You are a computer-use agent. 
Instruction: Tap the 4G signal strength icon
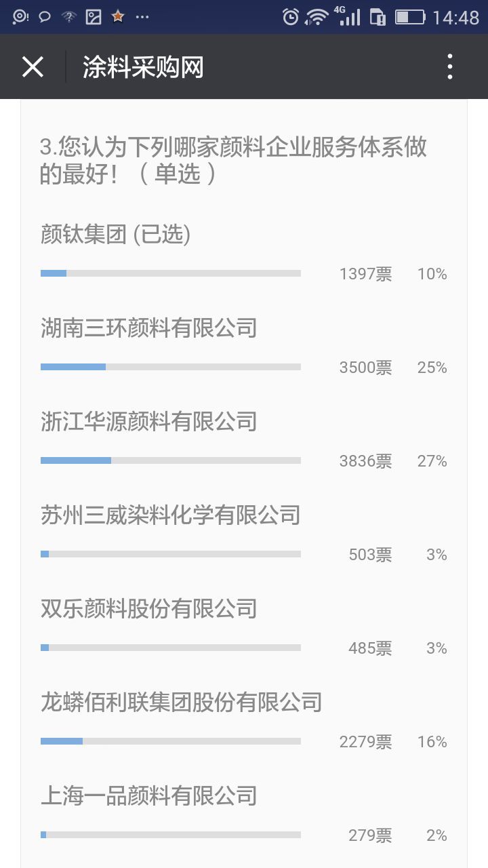[349, 17]
